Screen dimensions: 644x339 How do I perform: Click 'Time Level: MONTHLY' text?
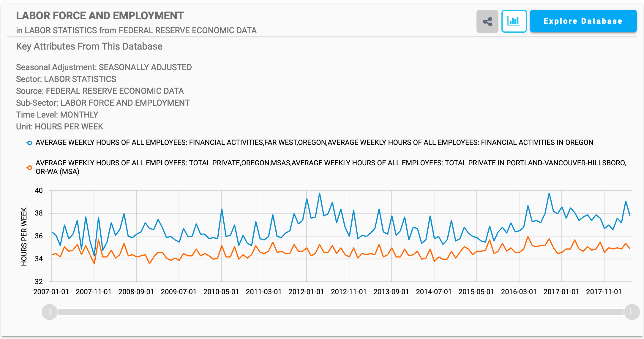coord(57,115)
